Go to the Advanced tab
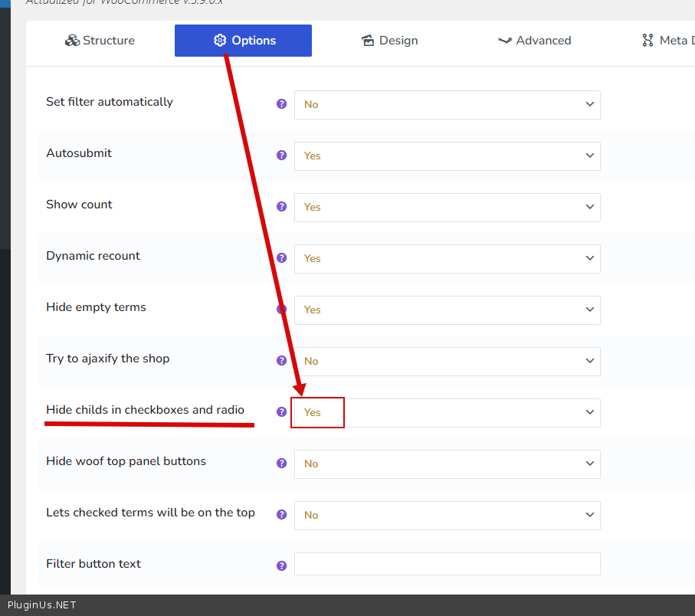The width and height of the screenshot is (695, 616). pos(534,41)
